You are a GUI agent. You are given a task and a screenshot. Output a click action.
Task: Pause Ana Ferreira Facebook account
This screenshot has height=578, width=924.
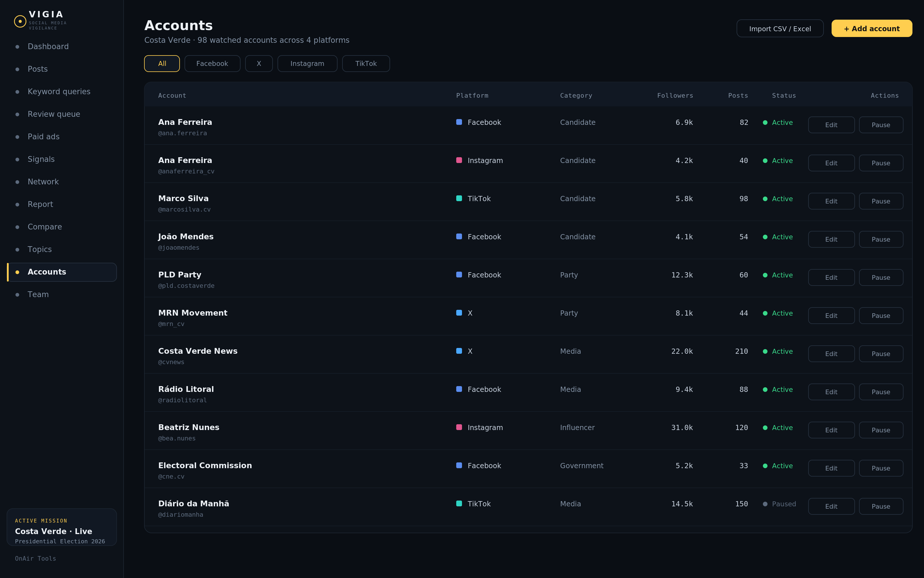[x=881, y=125]
